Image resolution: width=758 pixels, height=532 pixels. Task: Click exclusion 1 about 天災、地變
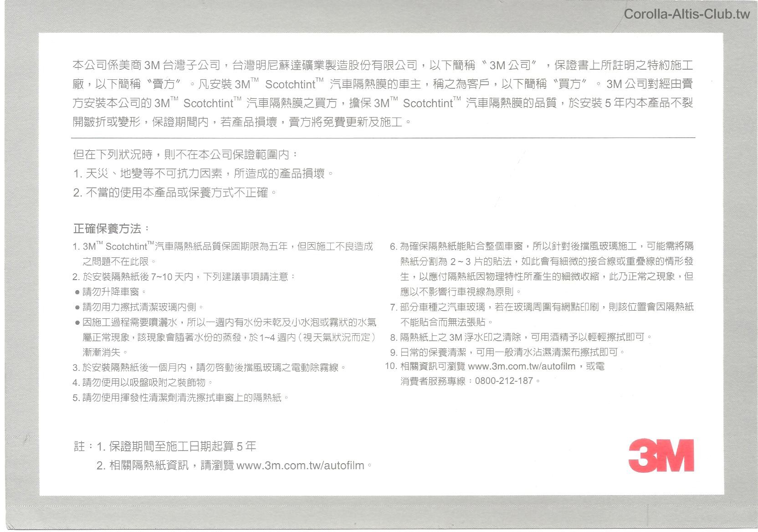click(203, 174)
